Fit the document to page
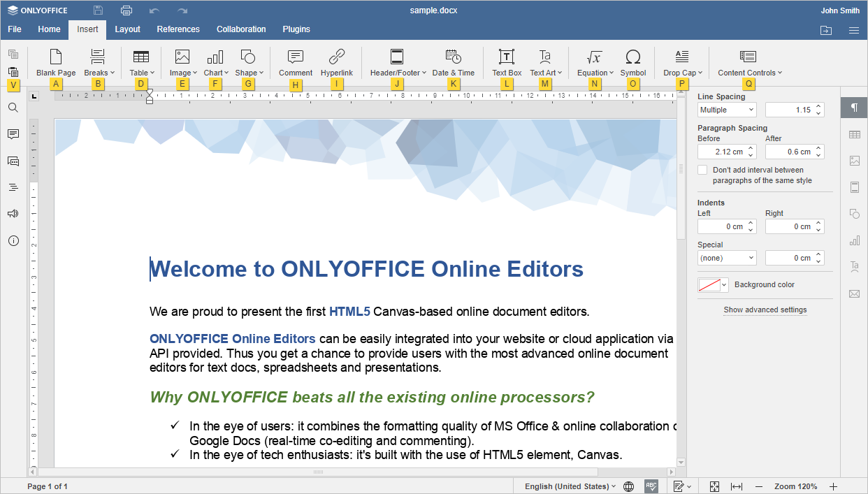868x494 pixels. [x=714, y=486]
